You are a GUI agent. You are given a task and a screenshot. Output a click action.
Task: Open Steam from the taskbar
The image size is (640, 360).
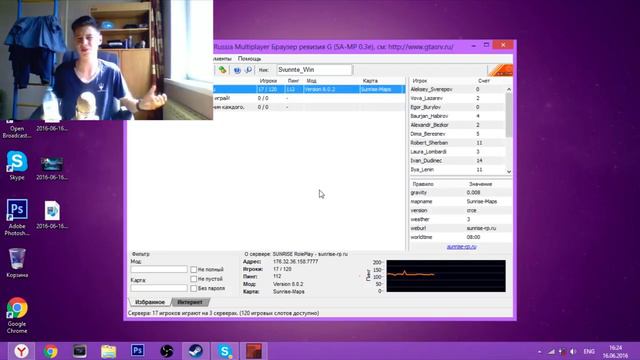coord(196,351)
